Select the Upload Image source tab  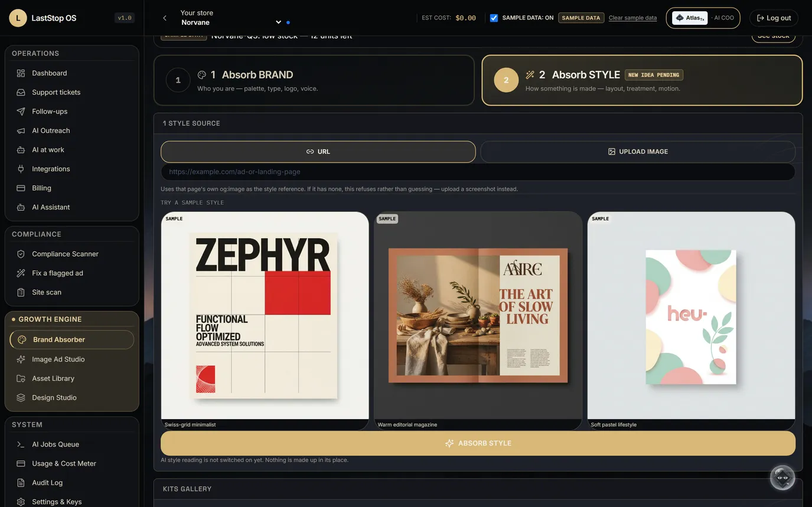pos(638,152)
